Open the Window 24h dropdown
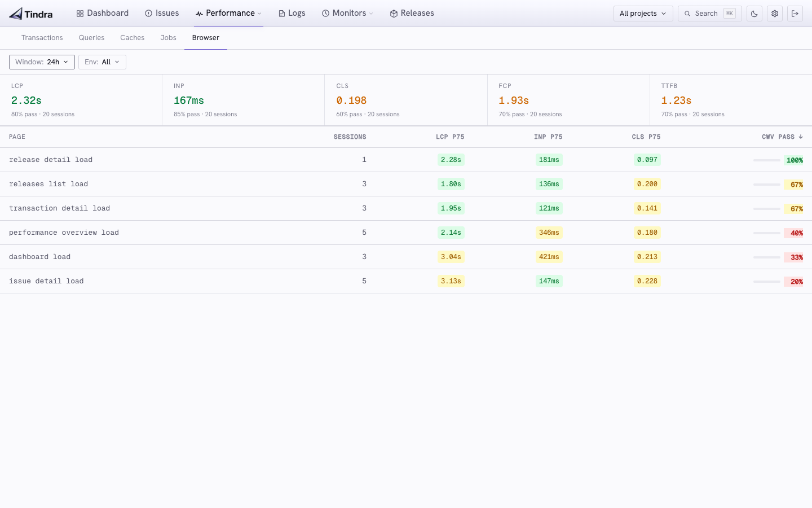812x508 pixels. (x=42, y=62)
